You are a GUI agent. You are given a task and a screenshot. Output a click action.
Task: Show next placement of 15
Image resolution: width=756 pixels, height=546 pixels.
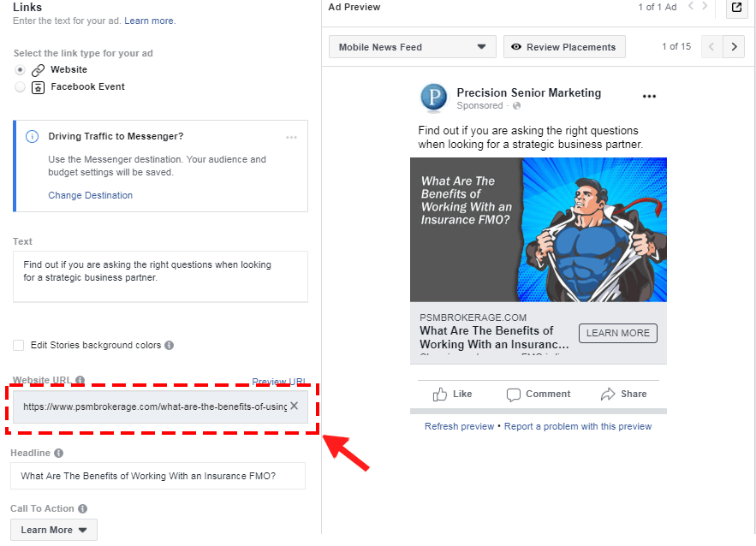pos(734,47)
